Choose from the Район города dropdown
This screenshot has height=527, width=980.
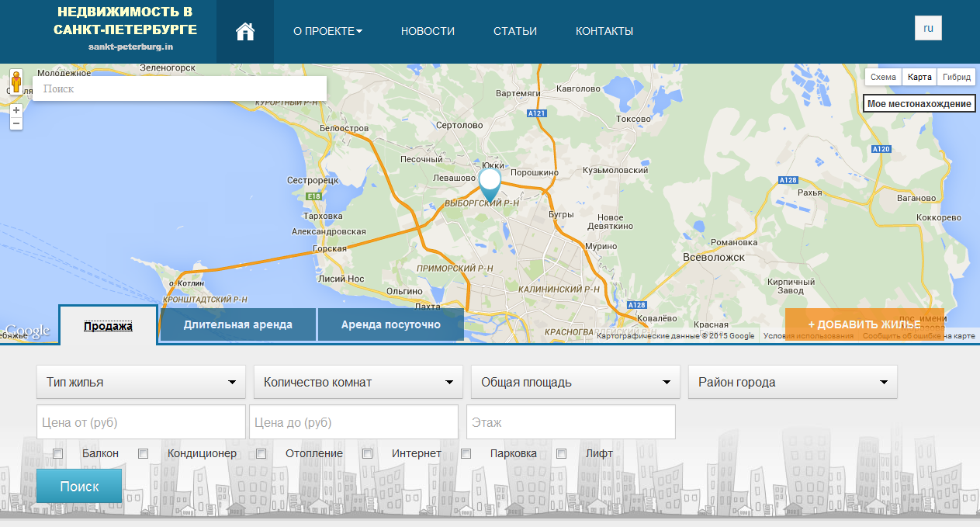(793, 382)
